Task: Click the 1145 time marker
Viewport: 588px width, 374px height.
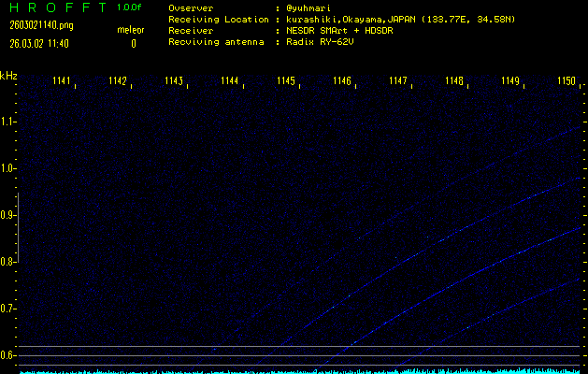Action: pyautogui.click(x=287, y=81)
